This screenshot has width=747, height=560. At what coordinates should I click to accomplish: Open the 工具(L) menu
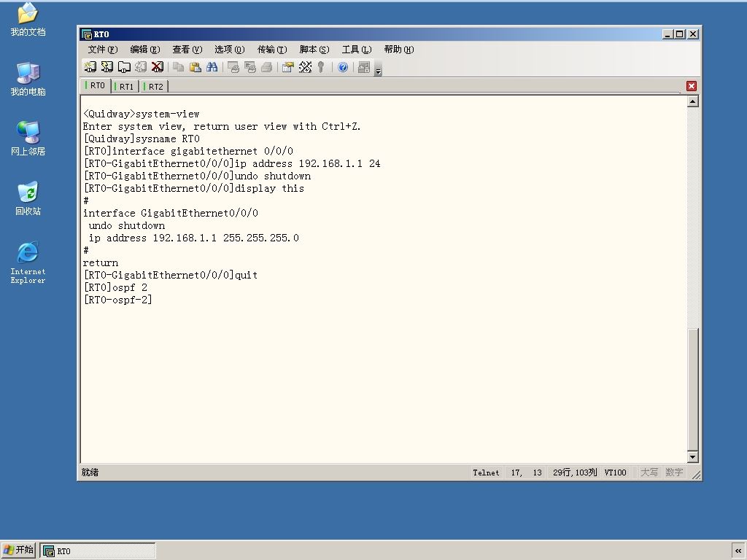tap(356, 50)
